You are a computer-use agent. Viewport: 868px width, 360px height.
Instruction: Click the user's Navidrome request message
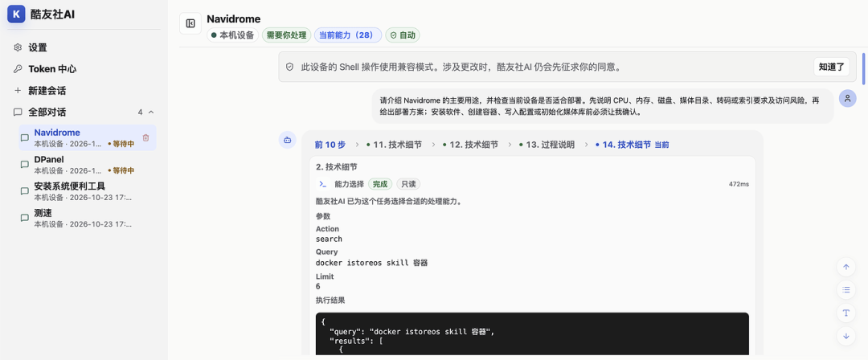click(x=602, y=106)
